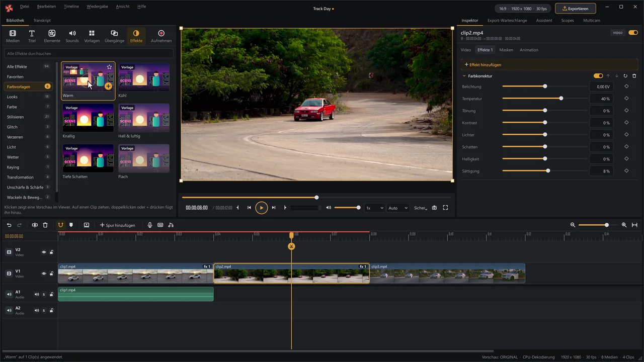
Task: Hide the V2 track eye icon
Action: tap(44, 252)
